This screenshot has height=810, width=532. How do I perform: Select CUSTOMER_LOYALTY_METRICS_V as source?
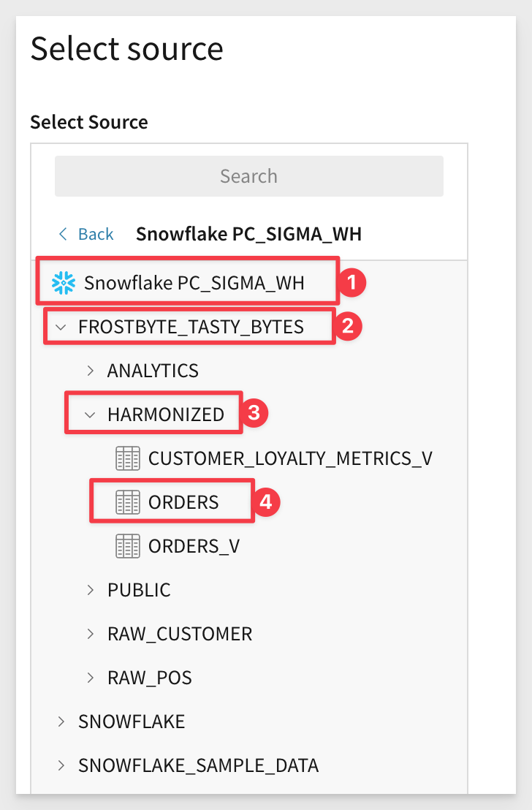pyautogui.click(x=290, y=458)
